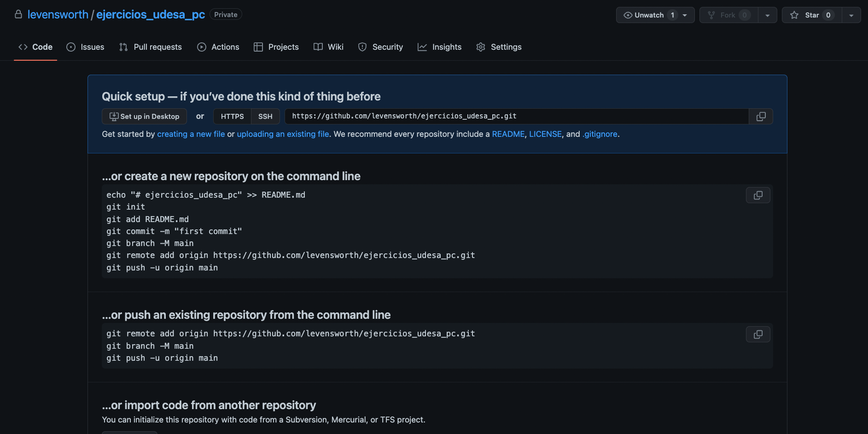Click 'git commit -m "first commit"' line
This screenshot has width=868, height=434.
click(174, 231)
